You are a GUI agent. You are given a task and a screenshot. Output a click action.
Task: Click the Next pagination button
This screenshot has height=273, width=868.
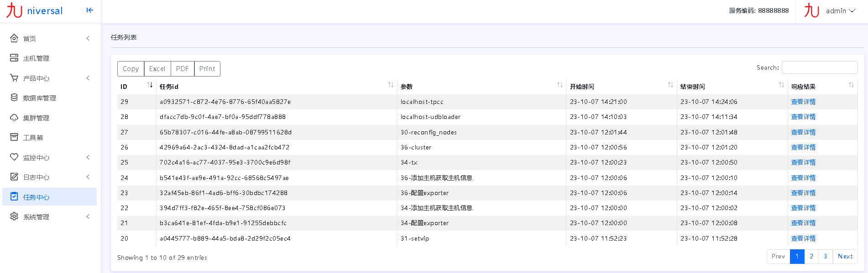(x=845, y=257)
